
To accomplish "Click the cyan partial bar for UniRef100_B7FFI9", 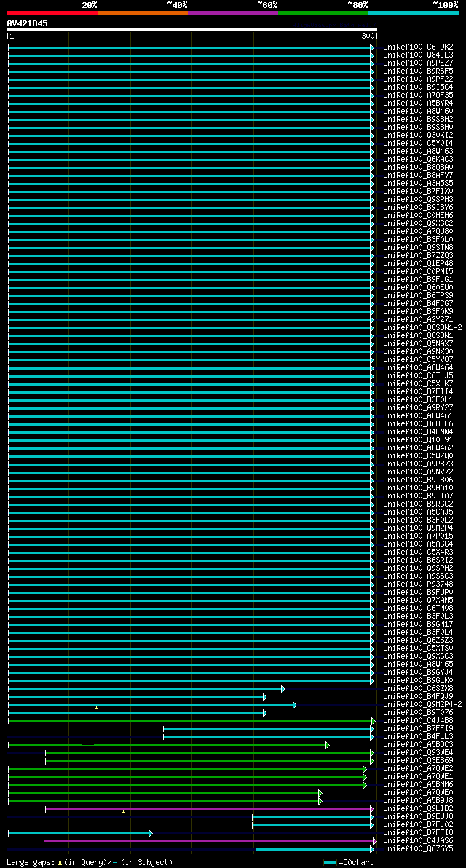I will click(269, 729).
